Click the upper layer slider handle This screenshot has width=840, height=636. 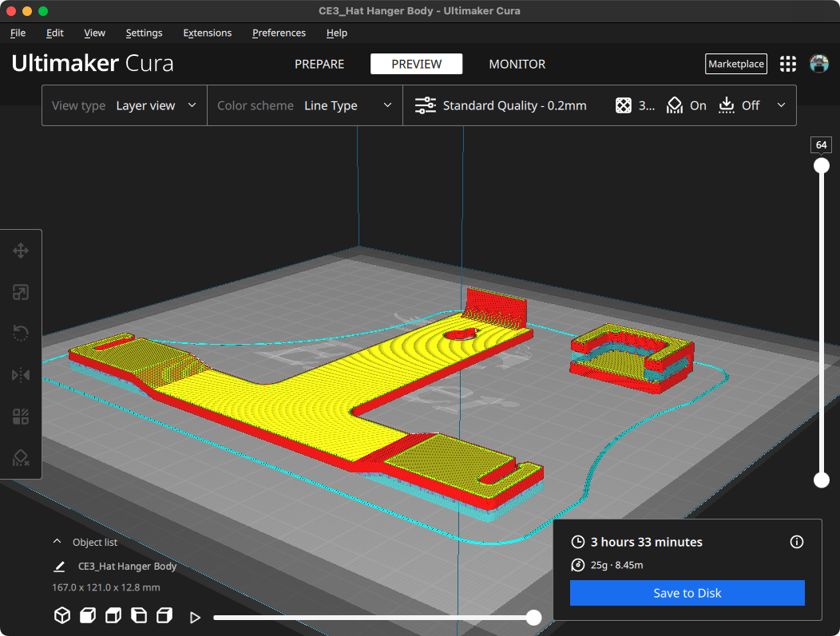822,165
